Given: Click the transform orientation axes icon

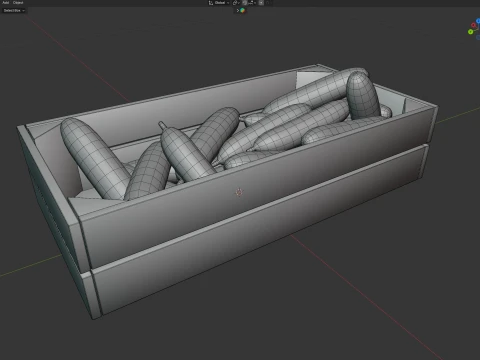Looking at the screenshot, I should click(x=211, y=3).
